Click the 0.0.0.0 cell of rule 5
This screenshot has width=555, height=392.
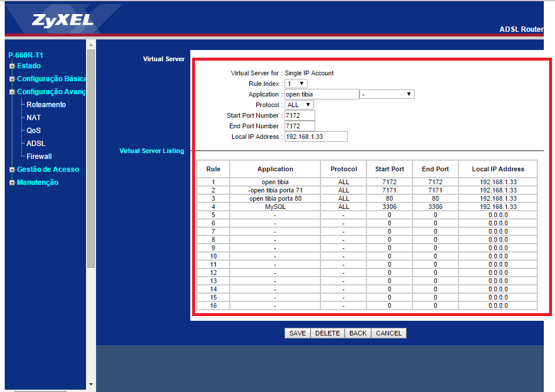pyautogui.click(x=498, y=215)
